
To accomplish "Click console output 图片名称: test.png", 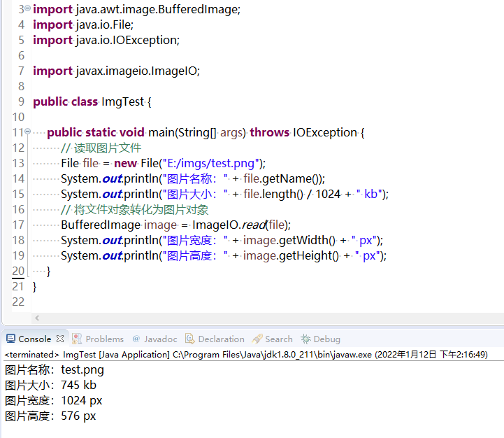I will [x=55, y=369].
